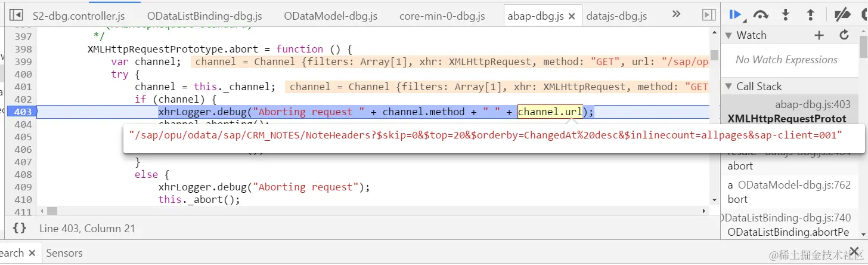Remove the breakpoint on line 403

tap(21, 112)
